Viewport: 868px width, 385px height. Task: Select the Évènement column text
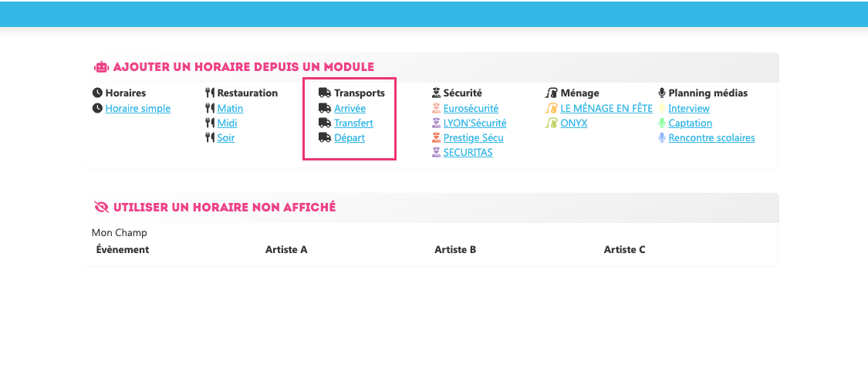[x=123, y=250]
